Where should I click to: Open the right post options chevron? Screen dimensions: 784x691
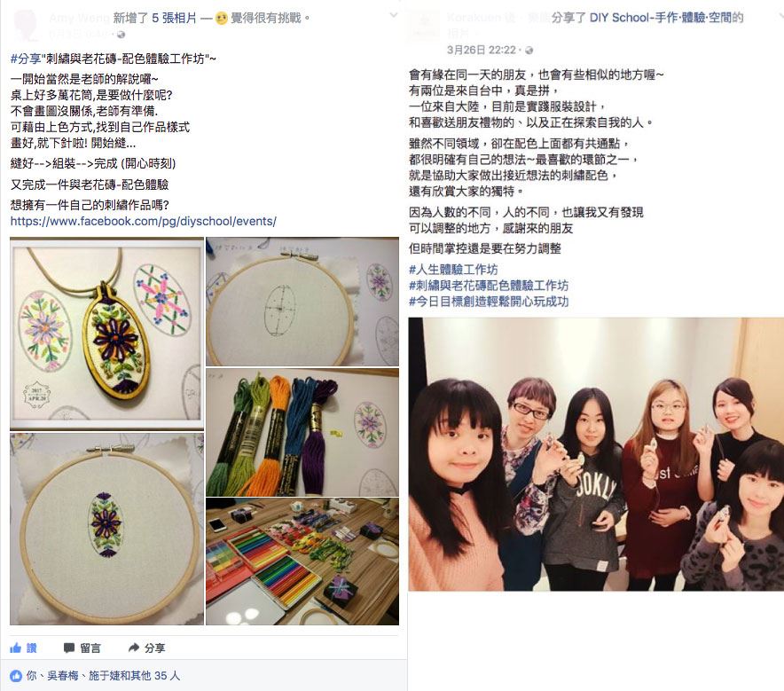(781, 15)
